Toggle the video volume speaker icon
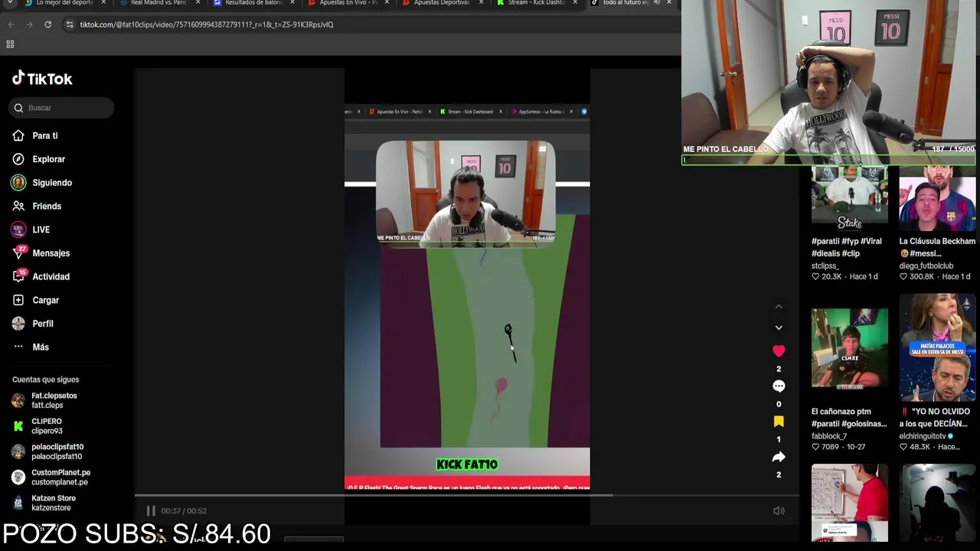Screen dimensions: 980x551 point(779,510)
